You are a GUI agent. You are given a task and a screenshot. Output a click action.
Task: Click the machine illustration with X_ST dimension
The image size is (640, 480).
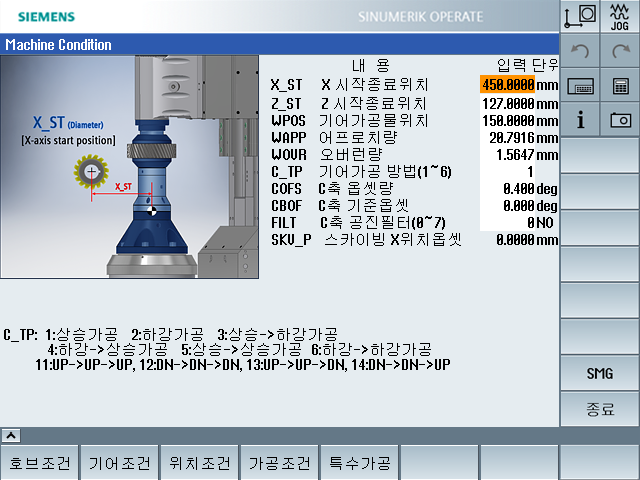click(x=129, y=167)
